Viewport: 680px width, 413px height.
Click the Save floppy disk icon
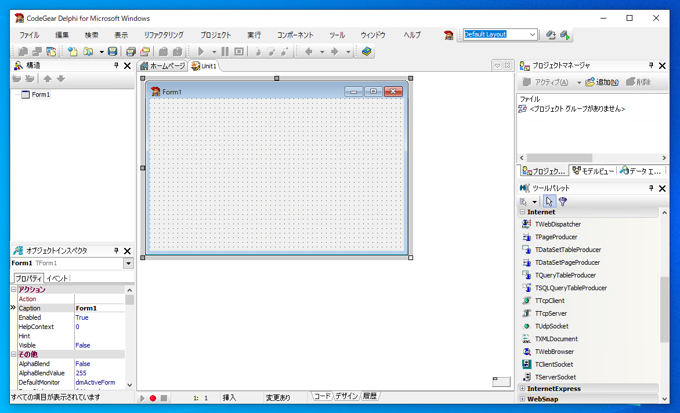click(x=112, y=52)
